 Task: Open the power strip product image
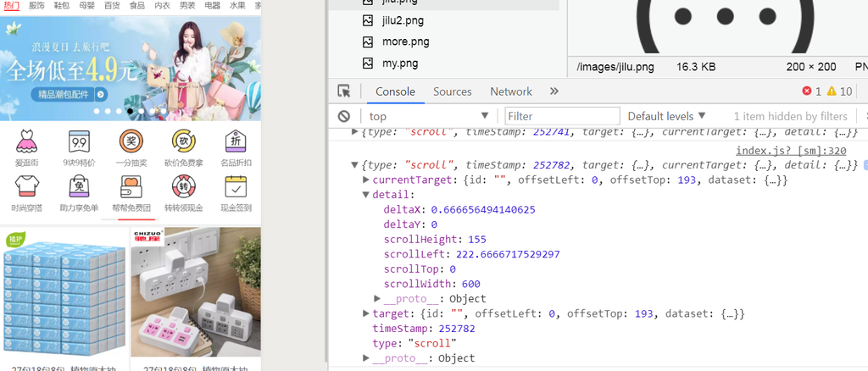pyautogui.click(x=196, y=292)
